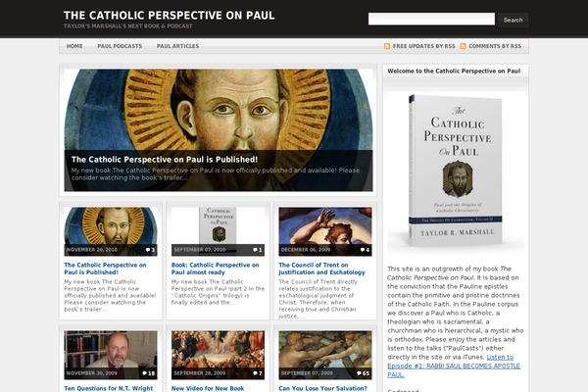This screenshot has width=588, height=392.
Task: Open featured headline in the large banner
Action: click(x=165, y=160)
